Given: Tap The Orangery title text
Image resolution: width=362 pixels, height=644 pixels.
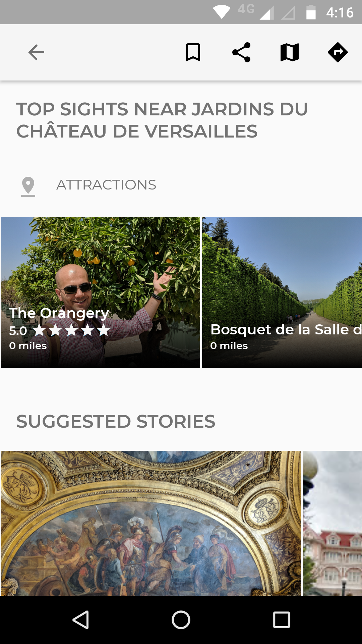Looking at the screenshot, I should [x=59, y=313].
